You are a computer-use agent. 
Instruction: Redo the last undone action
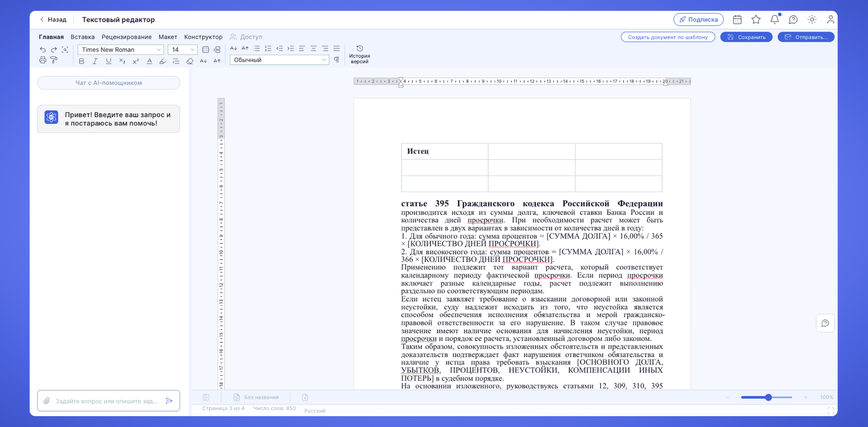pos(54,49)
